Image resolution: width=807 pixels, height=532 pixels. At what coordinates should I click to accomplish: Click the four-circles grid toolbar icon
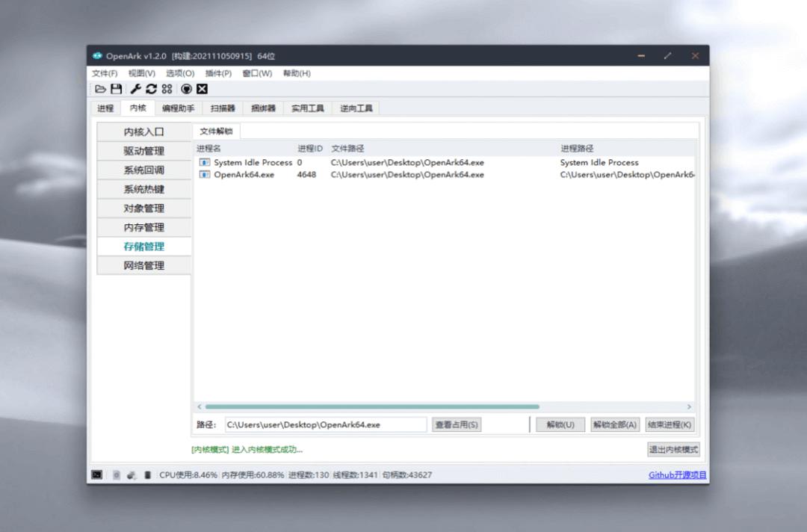tap(167, 89)
